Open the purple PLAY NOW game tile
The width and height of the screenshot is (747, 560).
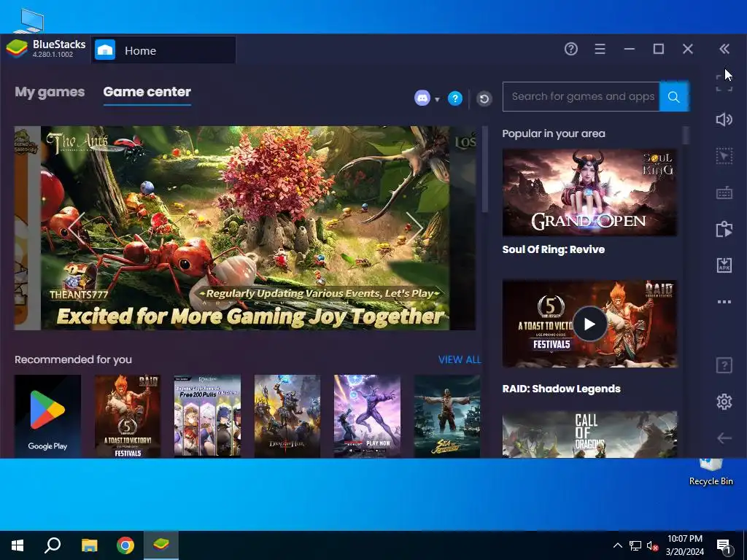[x=368, y=416]
